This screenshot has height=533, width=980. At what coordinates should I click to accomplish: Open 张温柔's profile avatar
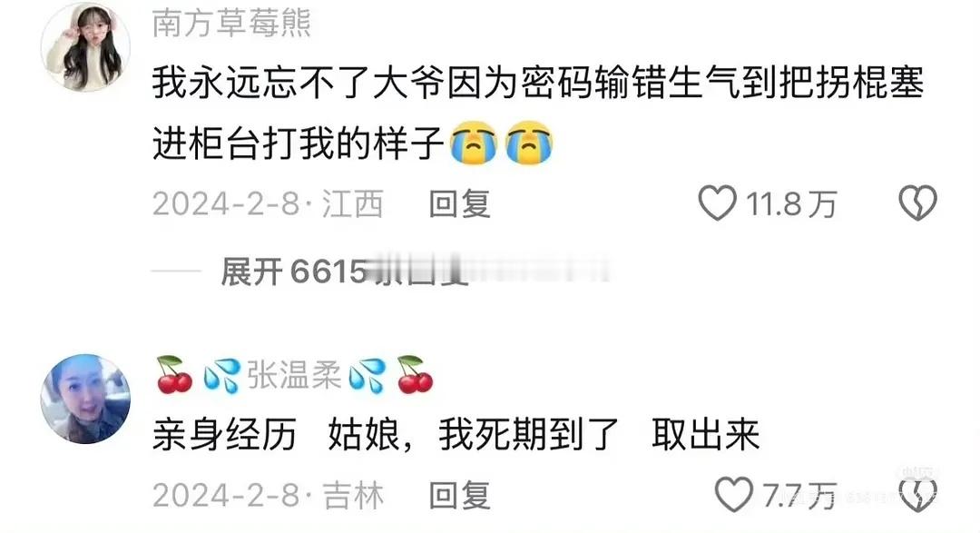point(85,400)
